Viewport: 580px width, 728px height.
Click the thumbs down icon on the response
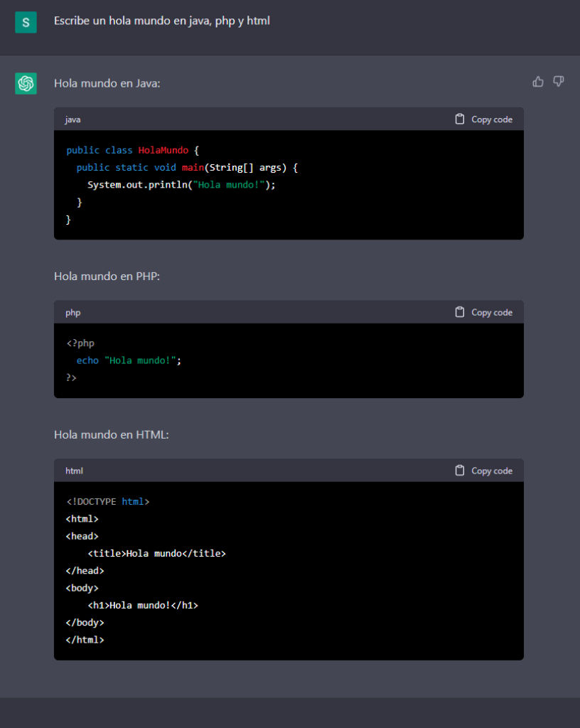[x=559, y=82]
